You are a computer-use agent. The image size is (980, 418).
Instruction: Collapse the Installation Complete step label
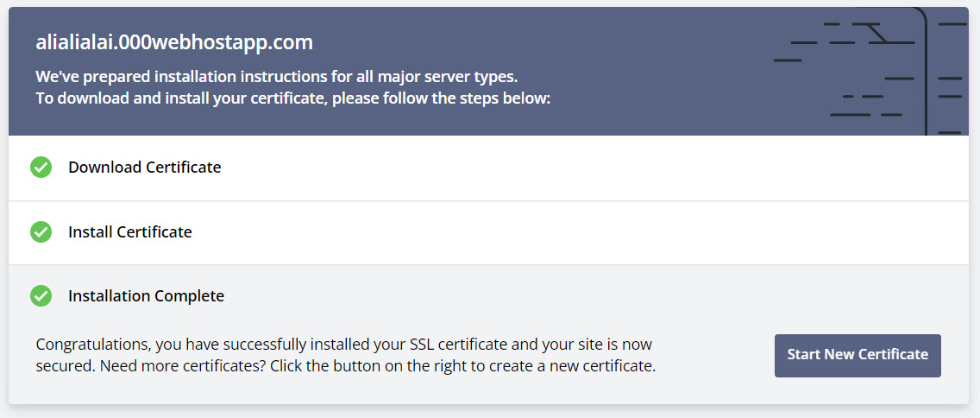coord(146,296)
